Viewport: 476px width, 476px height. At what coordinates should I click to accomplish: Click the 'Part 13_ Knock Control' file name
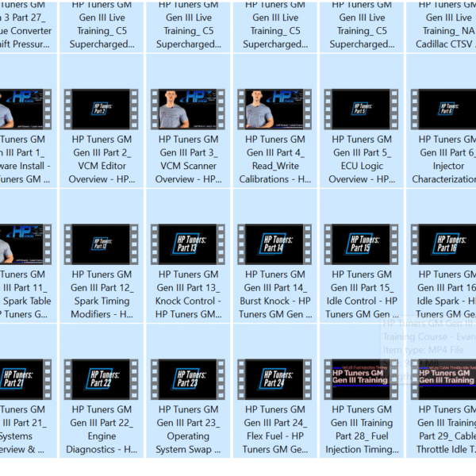[188, 294]
